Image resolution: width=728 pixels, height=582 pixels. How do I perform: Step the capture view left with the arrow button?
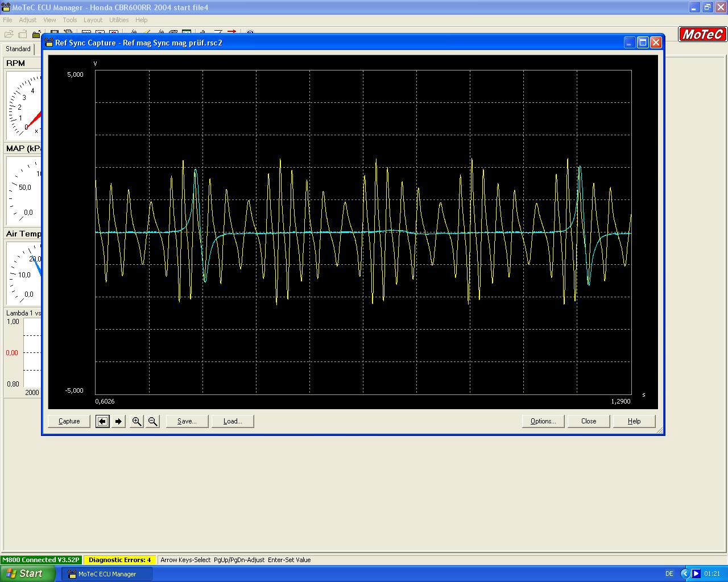tap(102, 421)
